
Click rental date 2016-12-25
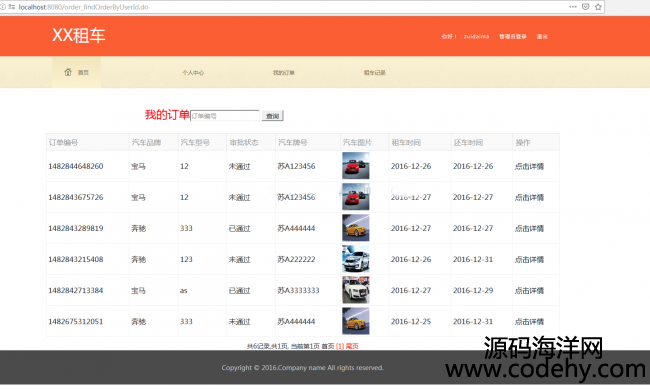click(411, 322)
